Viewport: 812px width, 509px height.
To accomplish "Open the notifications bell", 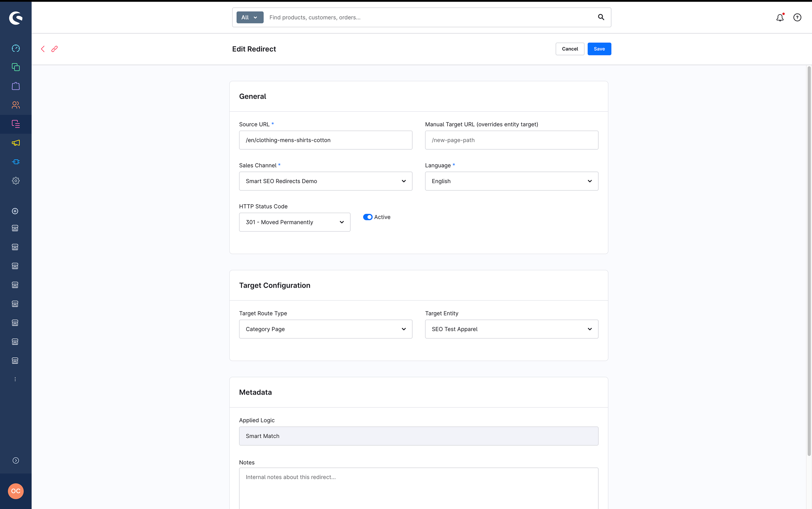I will [x=780, y=17].
